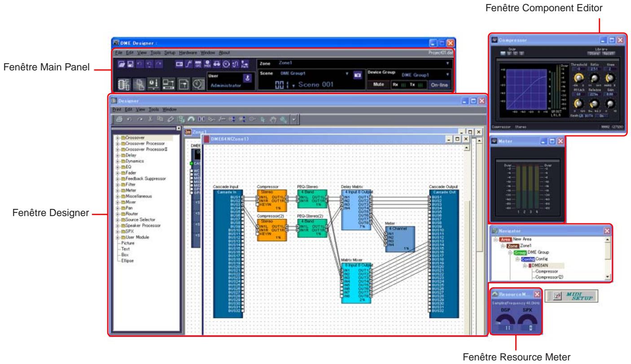Open the Hardware menu in DME Designer

[x=188, y=52]
